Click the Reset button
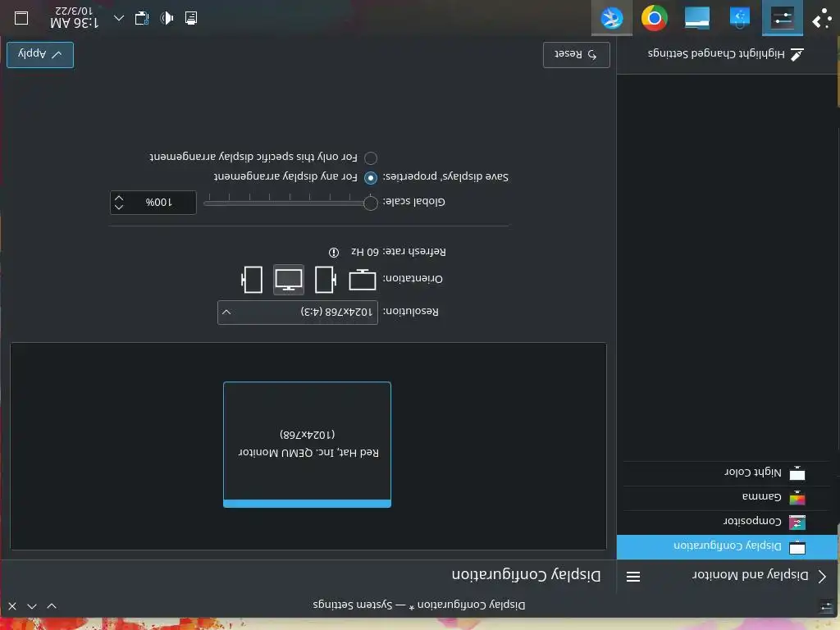The image size is (840, 630). coord(577,55)
